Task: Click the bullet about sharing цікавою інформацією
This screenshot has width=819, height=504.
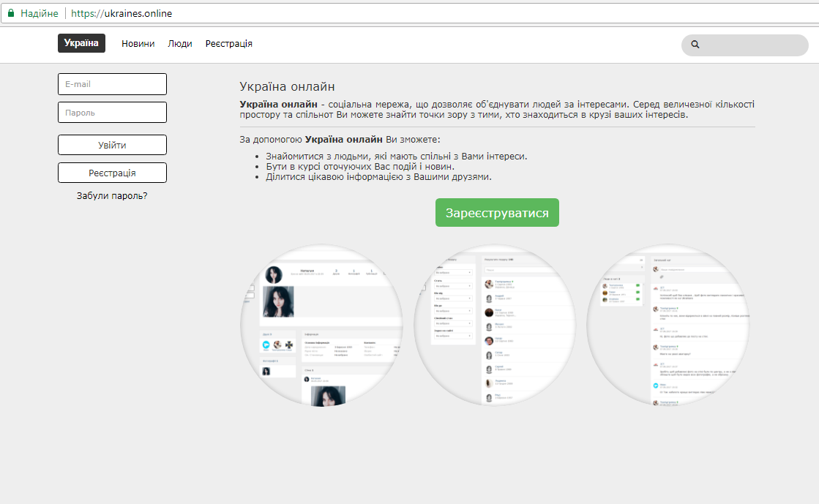Action: pyautogui.click(x=378, y=177)
